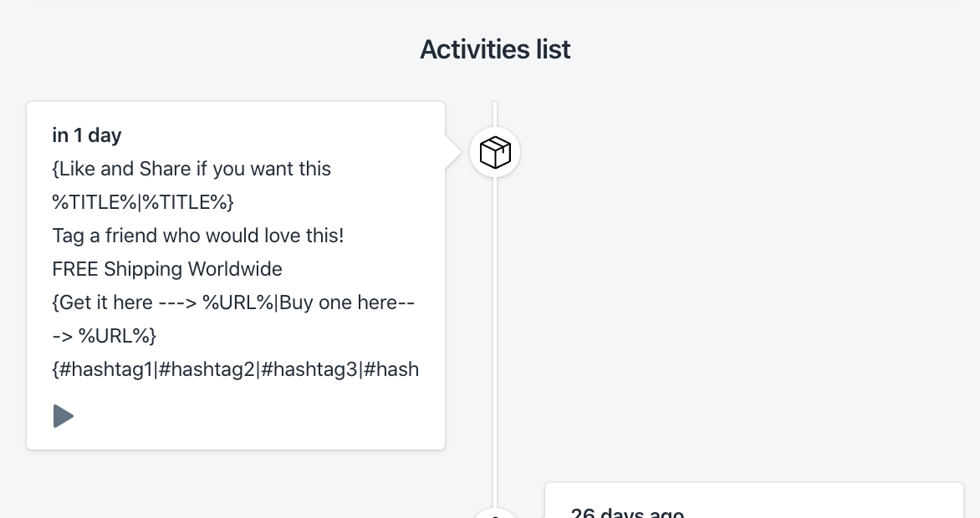The height and width of the screenshot is (518, 980).
Task: Click the "Buy one here--" text segment
Action: click(x=347, y=302)
